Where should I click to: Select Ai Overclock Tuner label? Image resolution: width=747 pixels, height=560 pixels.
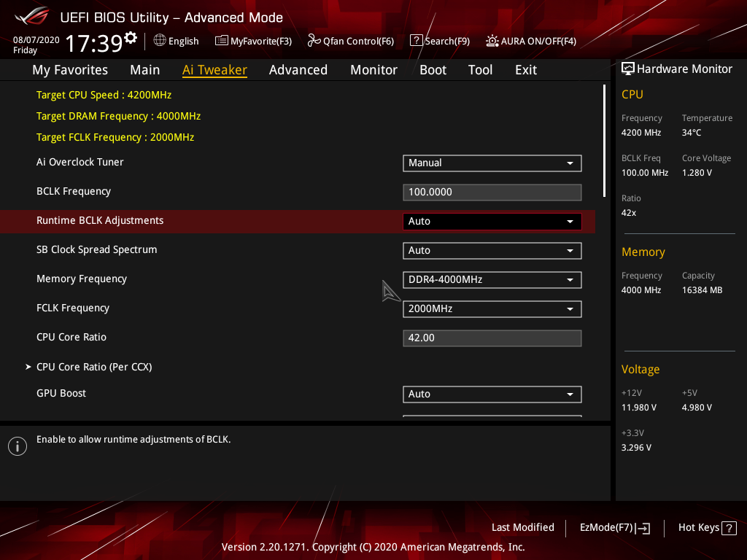pos(80,163)
